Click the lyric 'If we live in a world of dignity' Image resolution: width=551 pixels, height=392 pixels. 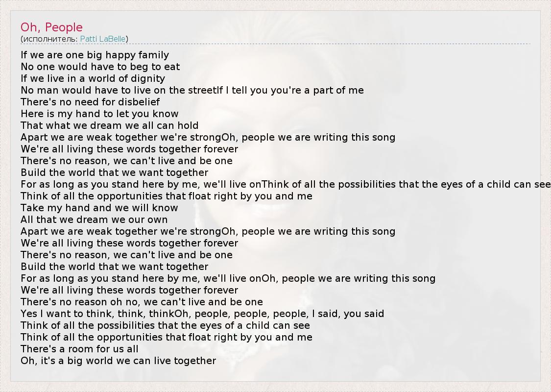[x=93, y=78]
